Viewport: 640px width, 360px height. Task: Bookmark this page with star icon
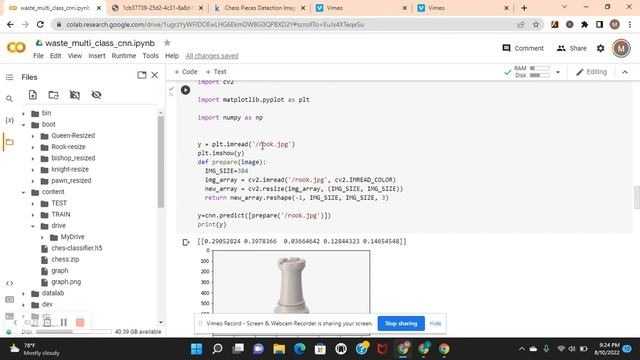pos(536,24)
